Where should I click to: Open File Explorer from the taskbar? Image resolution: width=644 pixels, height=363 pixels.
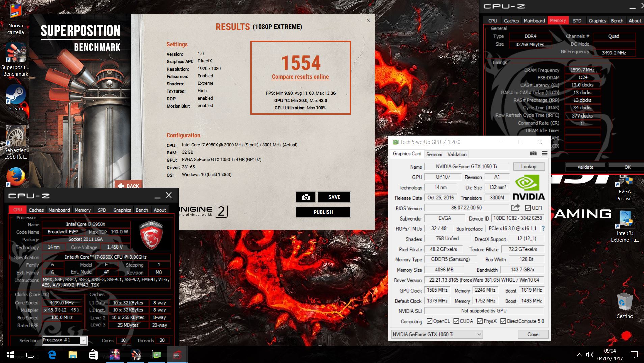point(73,355)
